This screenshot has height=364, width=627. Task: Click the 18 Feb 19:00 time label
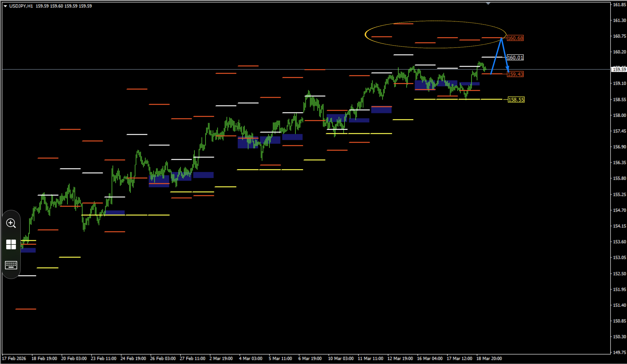[x=44, y=358]
